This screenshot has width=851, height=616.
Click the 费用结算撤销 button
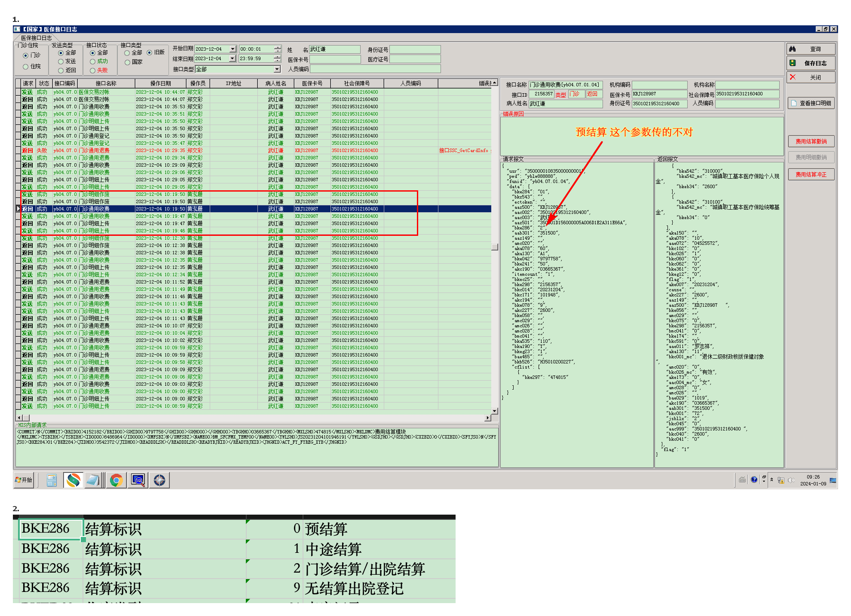(811, 141)
